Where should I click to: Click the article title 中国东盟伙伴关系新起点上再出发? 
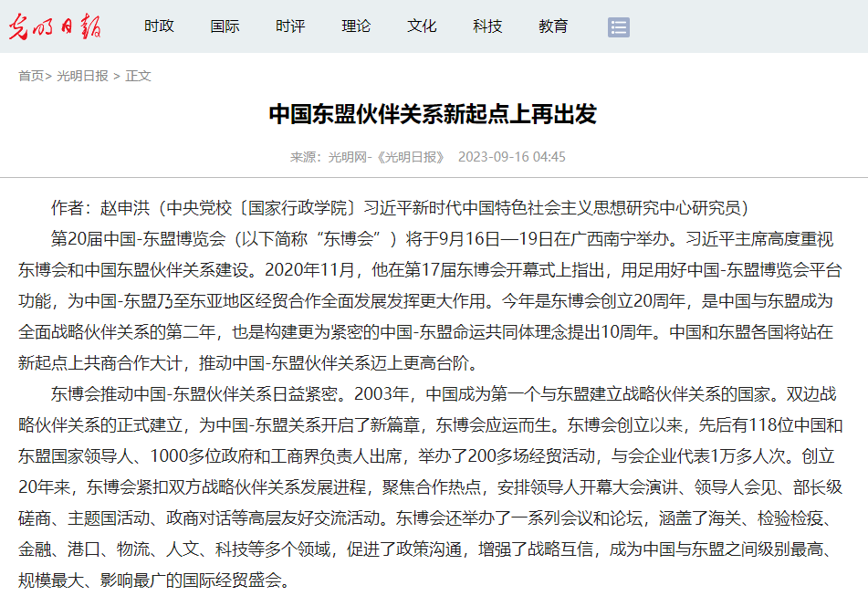(x=433, y=114)
